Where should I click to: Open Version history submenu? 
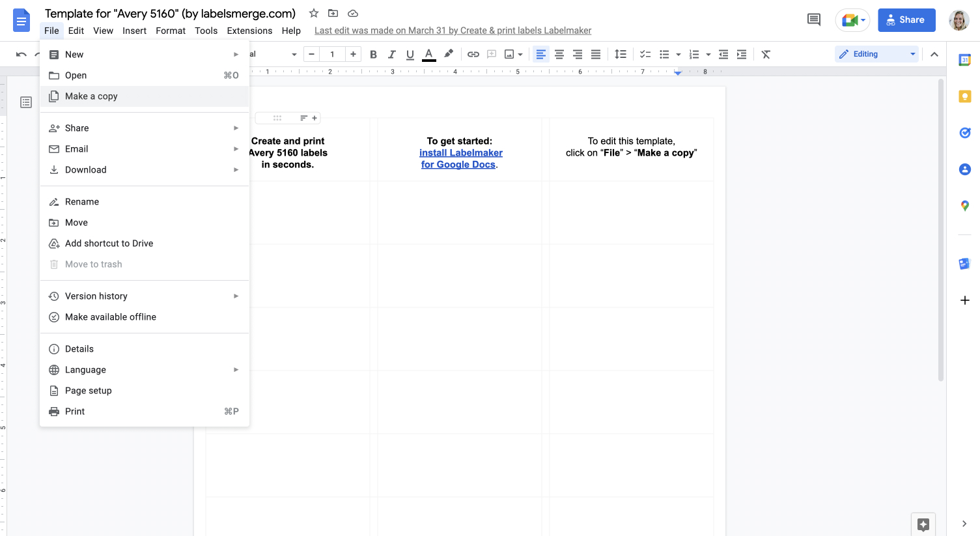coord(145,296)
